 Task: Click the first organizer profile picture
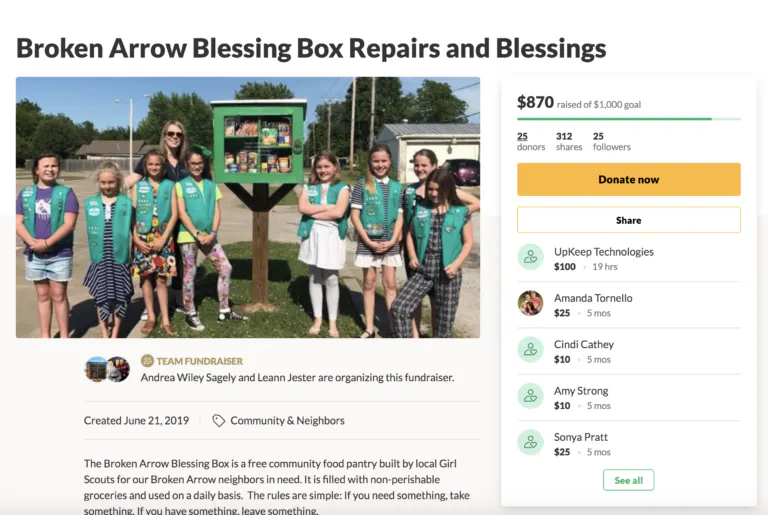pyautogui.click(x=96, y=369)
